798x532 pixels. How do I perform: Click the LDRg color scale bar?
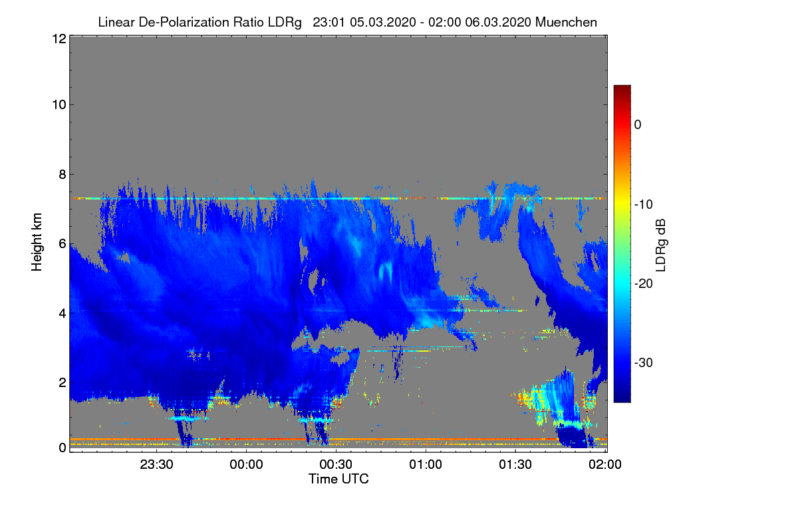pos(622,243)
